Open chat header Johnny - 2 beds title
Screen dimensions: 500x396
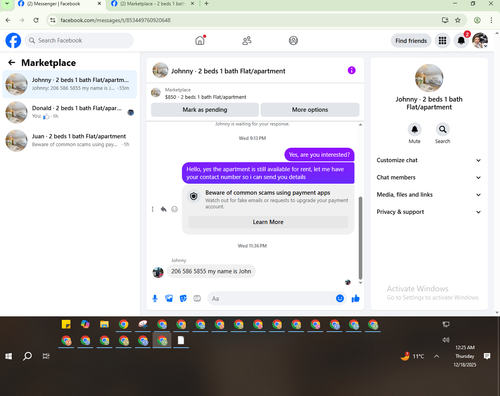[228, 71]
